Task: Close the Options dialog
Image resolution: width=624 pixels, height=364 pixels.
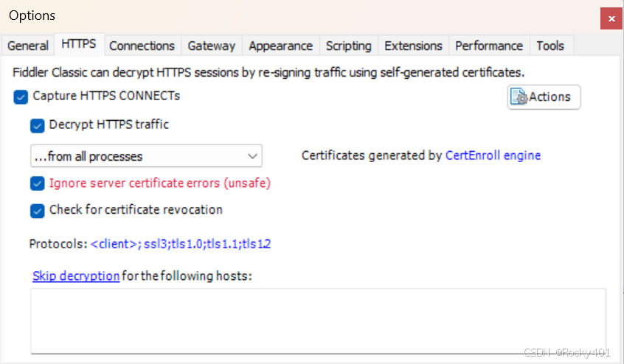Action: point(611,18)
